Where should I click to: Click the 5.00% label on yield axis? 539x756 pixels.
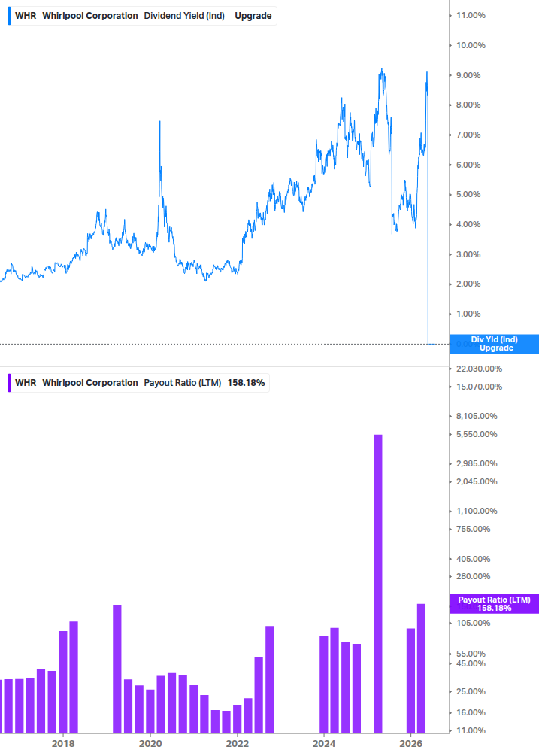pyautogui.click(x=468, y=194)
